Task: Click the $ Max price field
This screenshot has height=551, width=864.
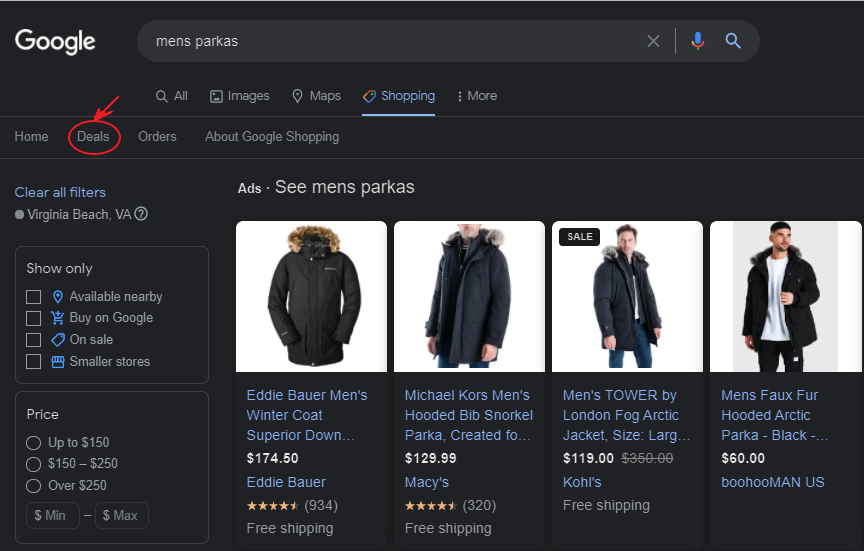Action: point(122,515)
